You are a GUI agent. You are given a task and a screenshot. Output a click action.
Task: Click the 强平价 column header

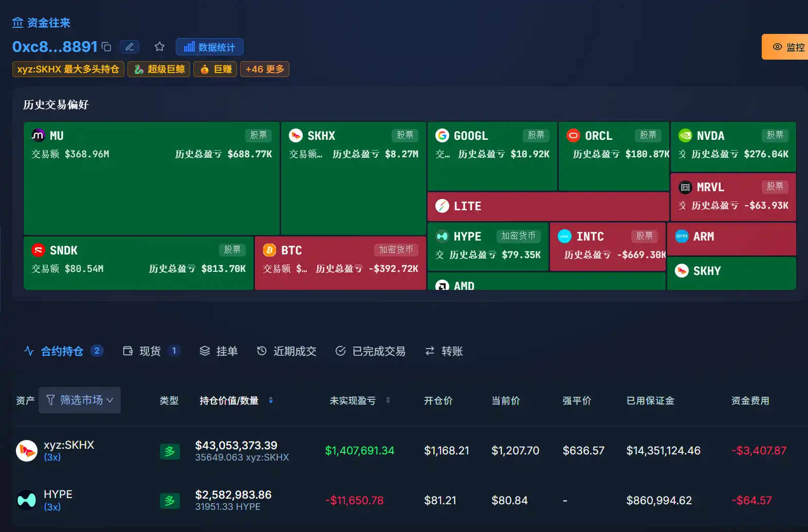pos(577,400)
